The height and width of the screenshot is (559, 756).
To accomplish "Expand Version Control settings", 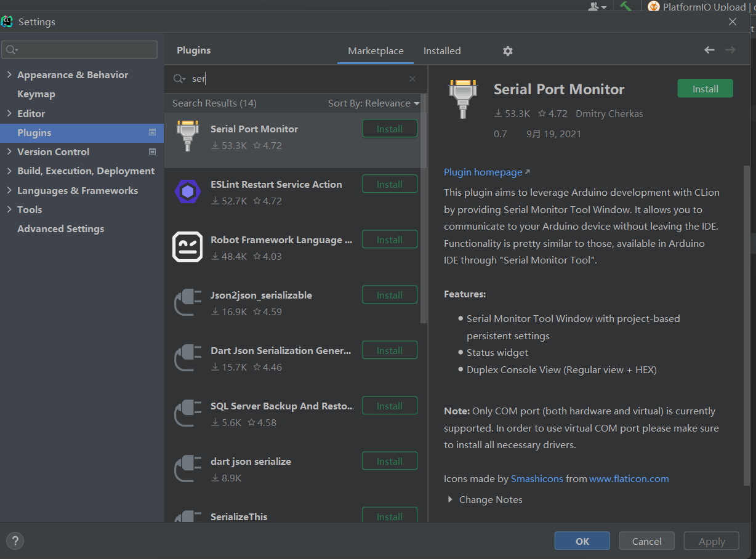I will click(9, 151).
